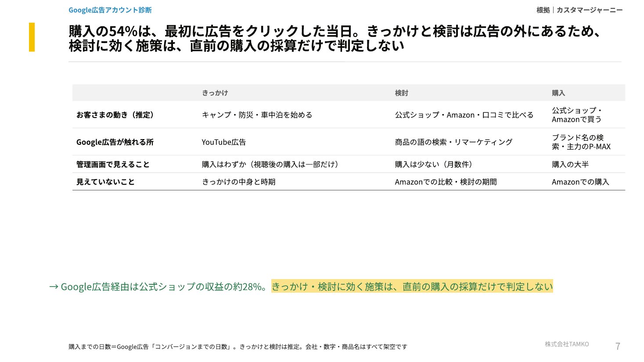Click the yellow highlighted conclusion sentence
The image size is (644, 362).
pyautogui.click(x=412, y=287)
